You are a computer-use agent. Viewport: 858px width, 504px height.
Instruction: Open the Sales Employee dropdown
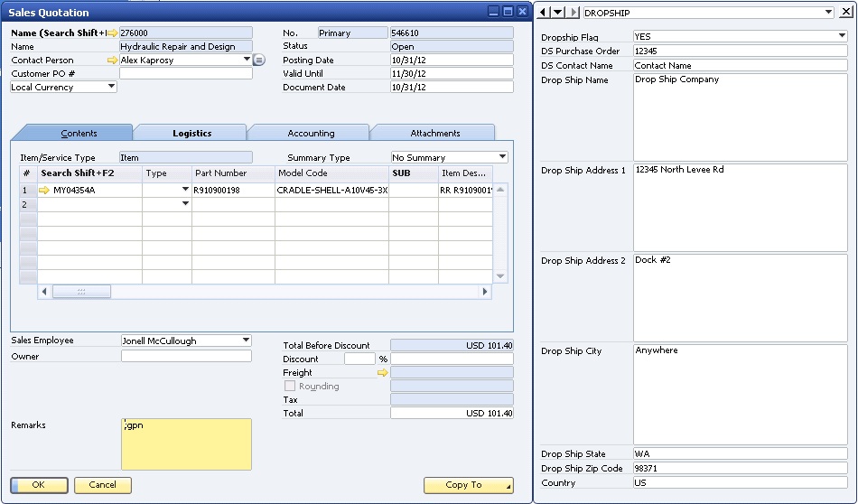click(246, 341)
